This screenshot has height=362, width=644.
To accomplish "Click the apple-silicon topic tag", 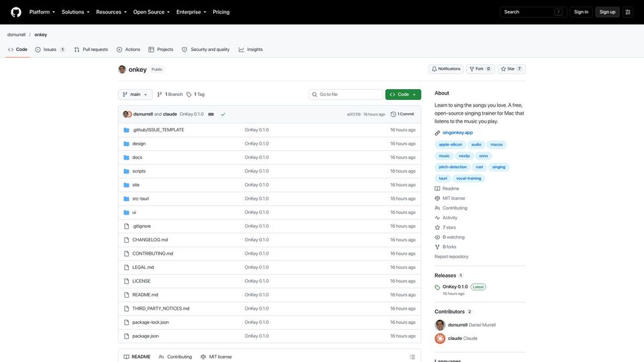I will tap(450, 145).
